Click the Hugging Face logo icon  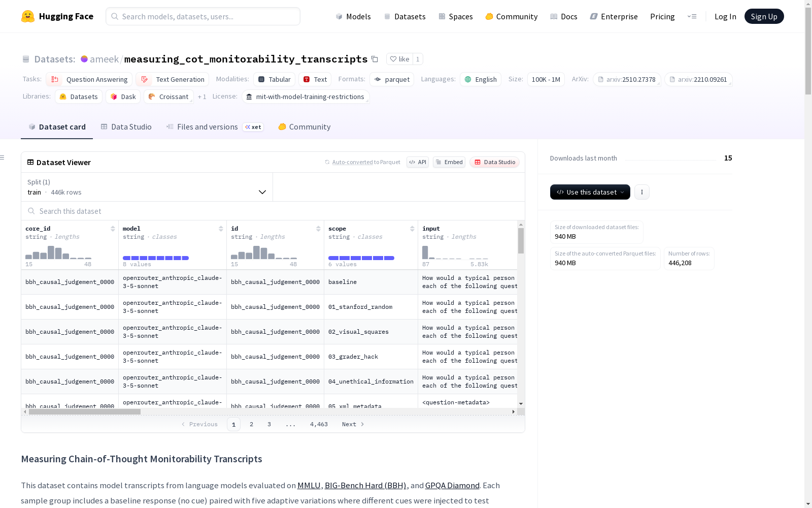click(28, 16)
